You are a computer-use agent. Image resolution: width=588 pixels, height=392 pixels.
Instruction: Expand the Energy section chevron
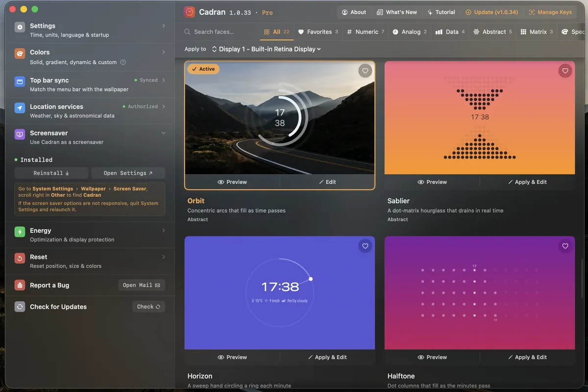164,230
